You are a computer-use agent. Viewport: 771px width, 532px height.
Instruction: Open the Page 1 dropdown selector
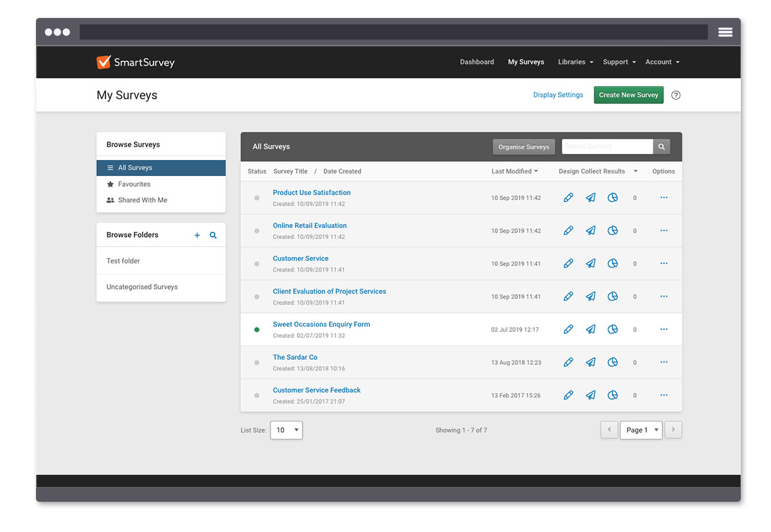(x=641, y=430)
